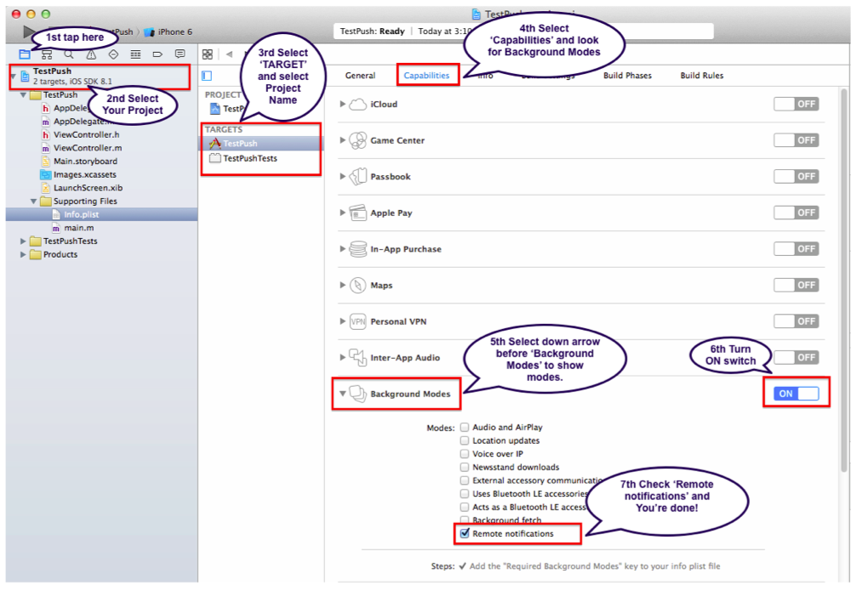Image resolution: width=868 pixels, height=597 pixels.
Task: Click the iCloud cloud icon
Action: (x=358, y=104)
